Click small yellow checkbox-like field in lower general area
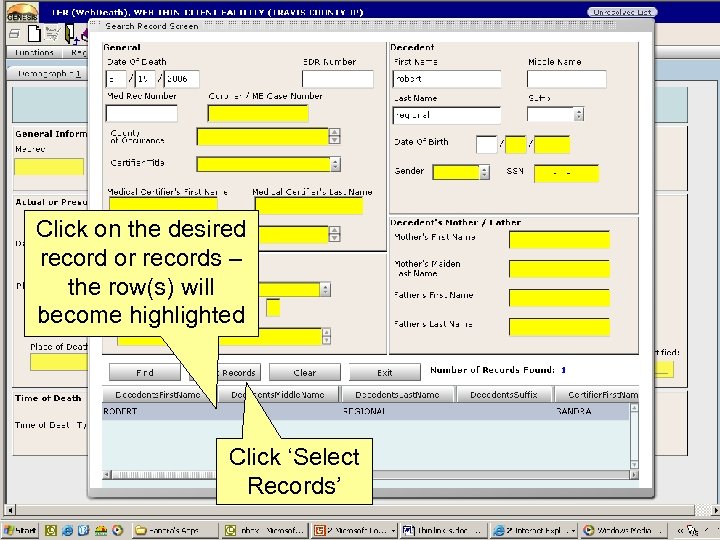The height and width of the screenshot is (540, 720). click(273, 308)
